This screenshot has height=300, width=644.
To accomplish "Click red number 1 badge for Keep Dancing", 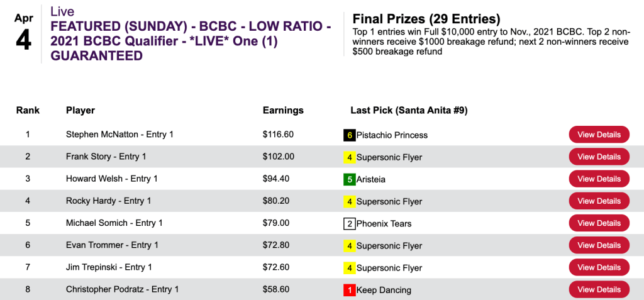I will click(349, 290).
